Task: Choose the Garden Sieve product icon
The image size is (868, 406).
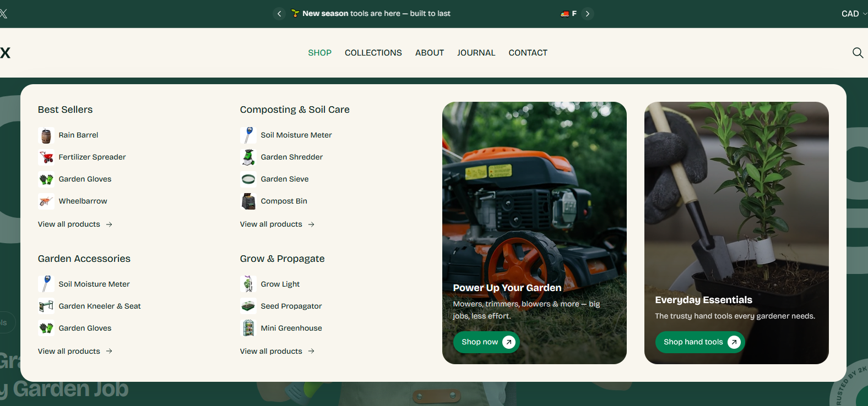Action: [x=248, y=179]
